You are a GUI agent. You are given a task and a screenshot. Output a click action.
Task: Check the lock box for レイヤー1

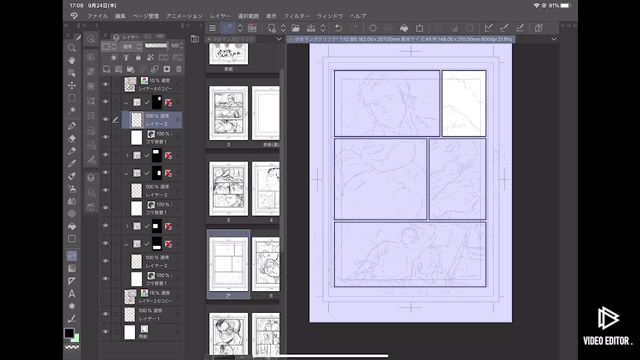coord(116,314)
